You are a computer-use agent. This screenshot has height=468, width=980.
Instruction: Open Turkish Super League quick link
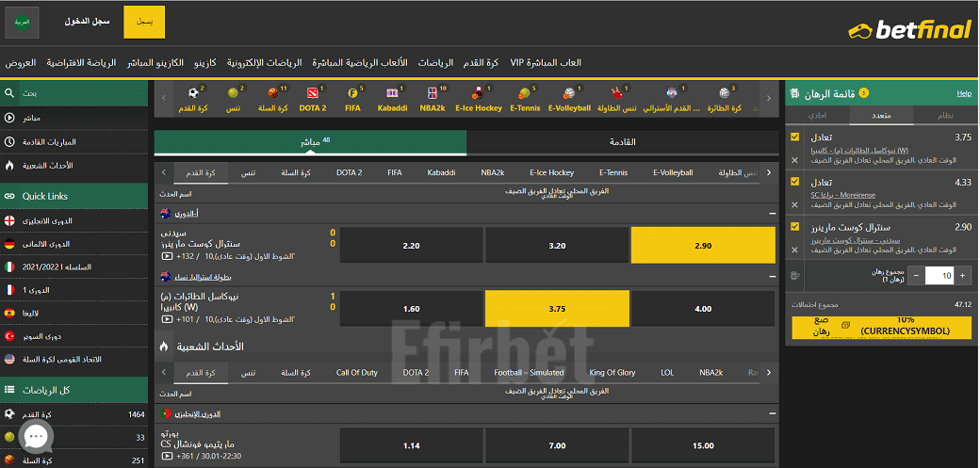click(74, 336)
